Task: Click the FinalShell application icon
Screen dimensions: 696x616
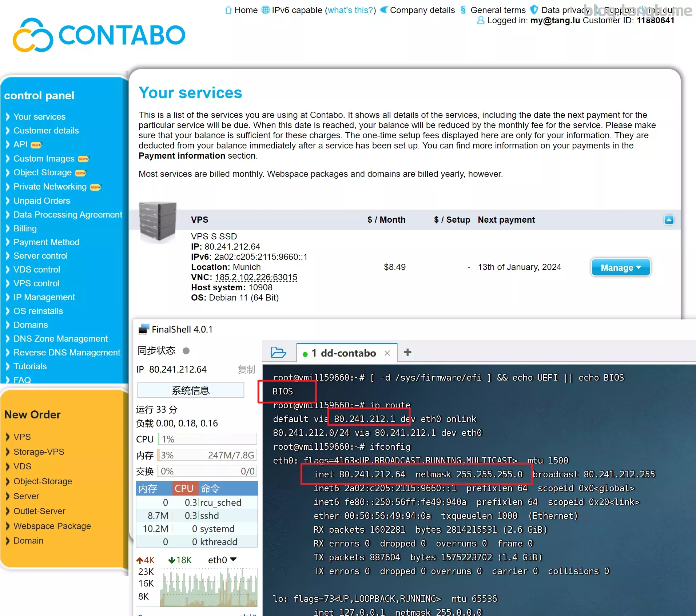Action: pyautogui.click(x=144, y=329)
